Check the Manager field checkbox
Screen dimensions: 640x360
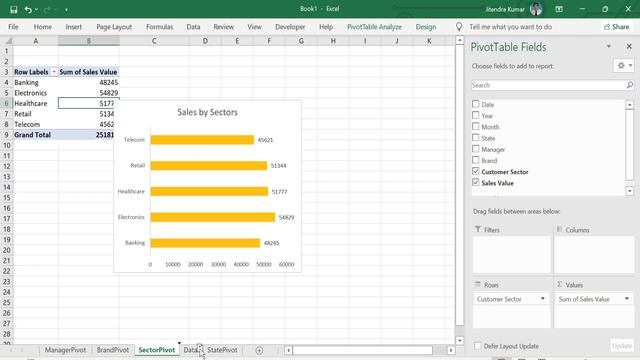(476, 149)
